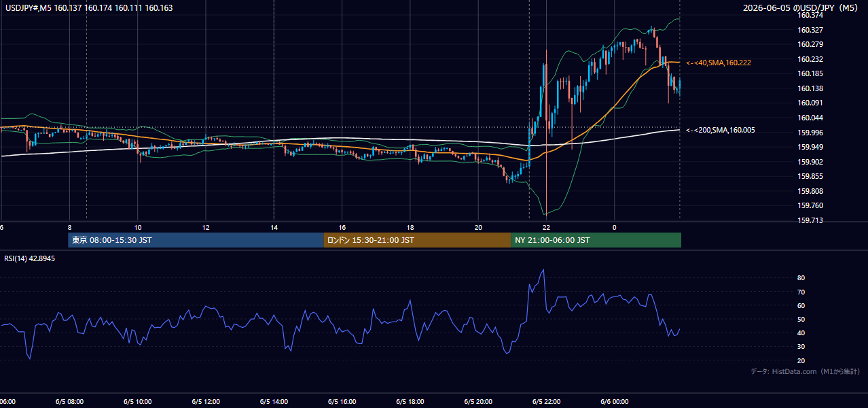Click the 6/5 10:00 time axis label
The width and height of the screenshot is (868, 408).
138,401
